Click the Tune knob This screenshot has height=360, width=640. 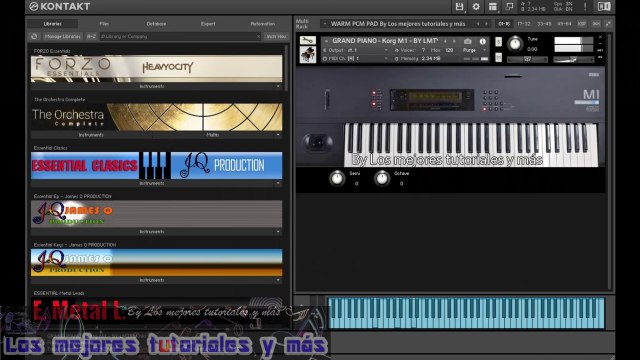pos(515,44)
